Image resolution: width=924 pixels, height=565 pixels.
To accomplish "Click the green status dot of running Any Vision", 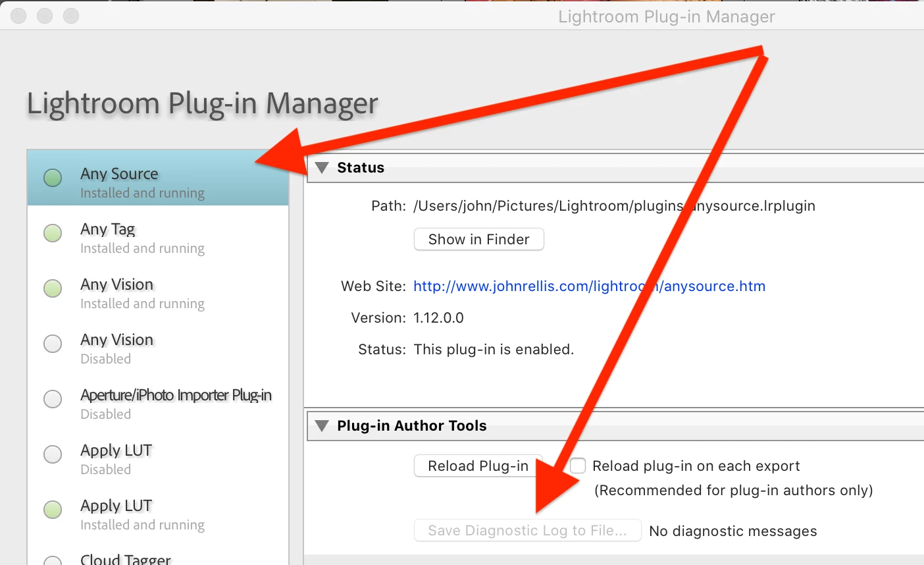I will point(53,288).
